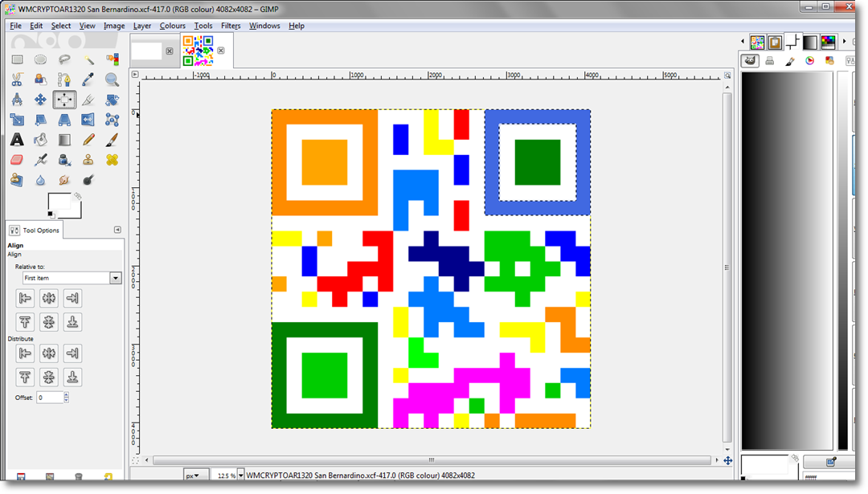This screenshot has height=494, width=868.
Task: Open the Tool Options tab configuration menu
Action: click(117, 230)
